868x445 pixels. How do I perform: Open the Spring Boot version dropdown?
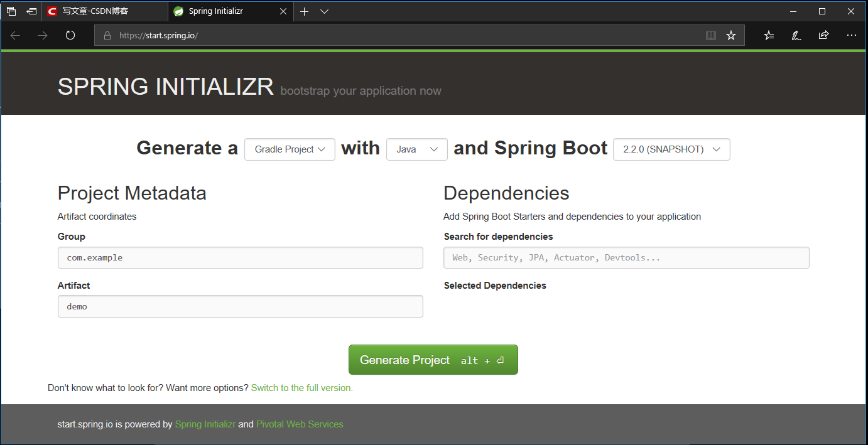point(671,149)
